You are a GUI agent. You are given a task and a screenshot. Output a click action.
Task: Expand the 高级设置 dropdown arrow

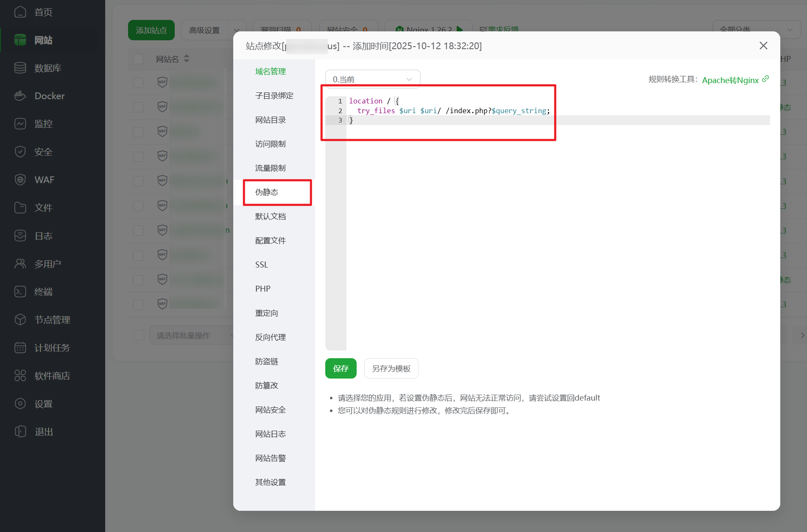pos(236,31)
